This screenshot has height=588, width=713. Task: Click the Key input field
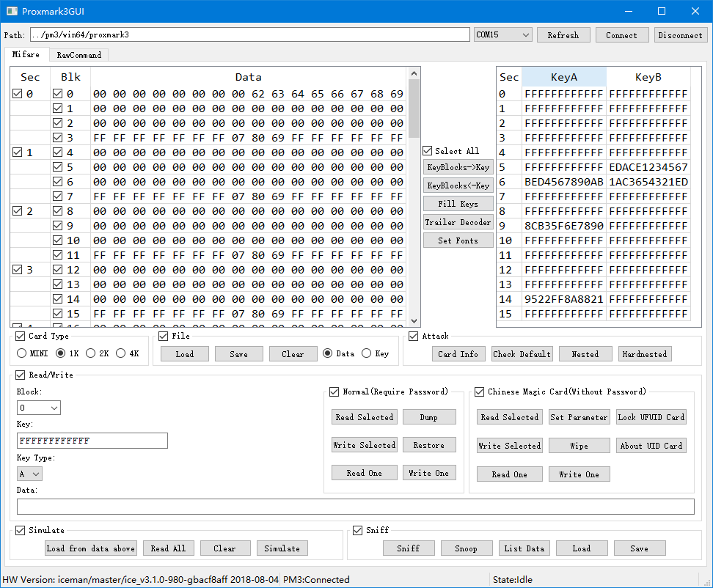coord(92,441)
